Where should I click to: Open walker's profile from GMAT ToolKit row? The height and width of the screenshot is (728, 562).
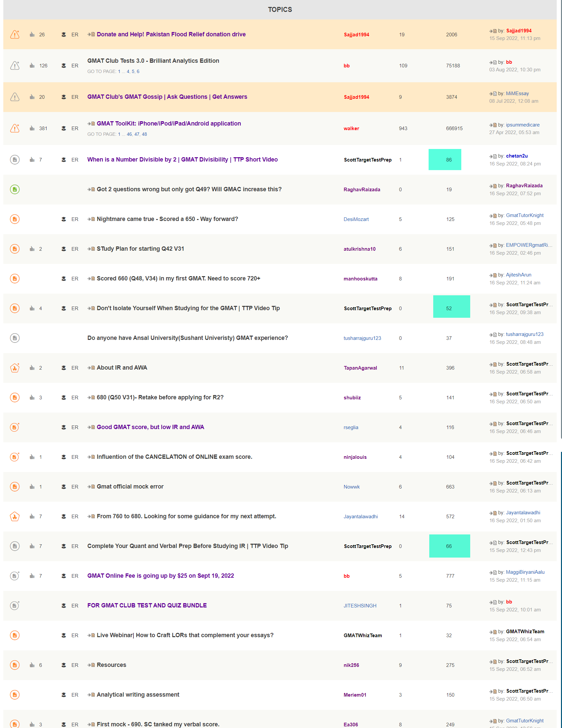[x=351, y=128]
